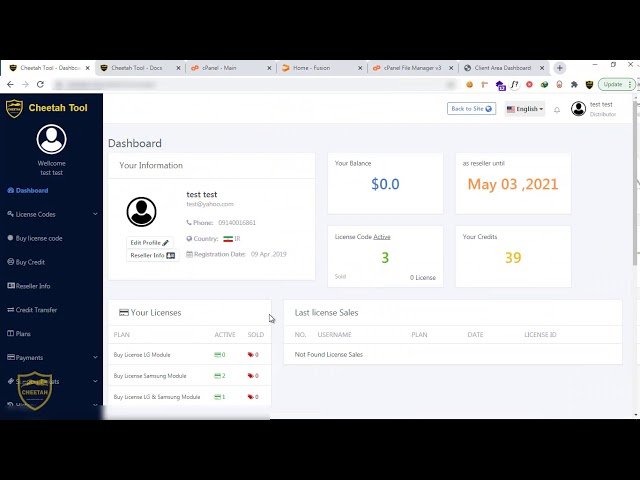Click the sidebar profile avatar

[x=51, y=140]
